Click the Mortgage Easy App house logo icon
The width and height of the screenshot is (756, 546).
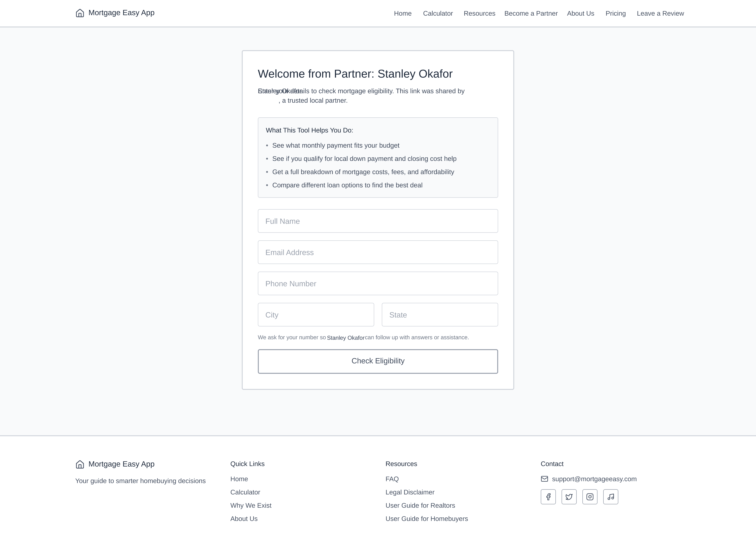(80, 13)
